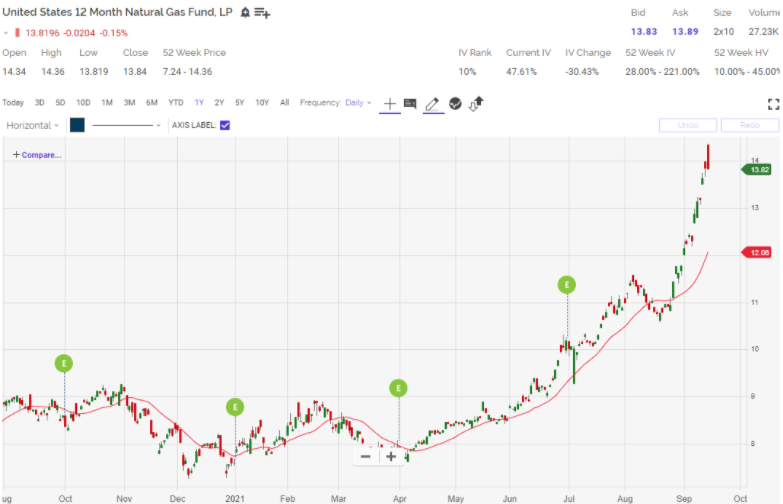The height and width of the screenshot is (504, 783).
Task: Select the 5Y time range
Action: coord(240,103)
